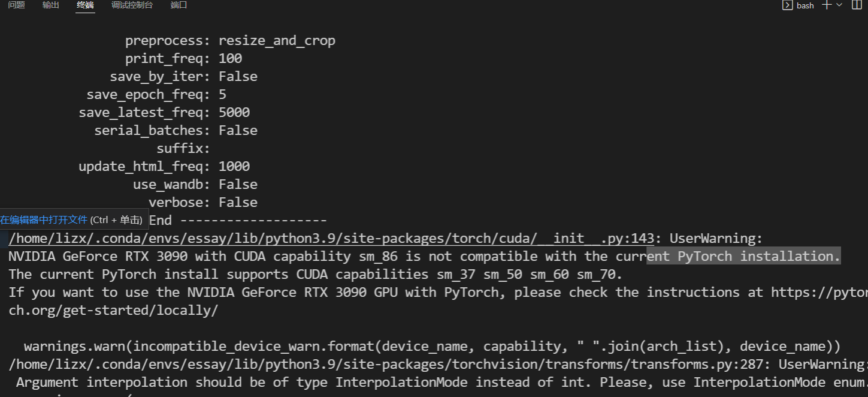Create a new terminal with the plus icon
Viewport: 868px width, 397px height.
(x=827, y=5)
